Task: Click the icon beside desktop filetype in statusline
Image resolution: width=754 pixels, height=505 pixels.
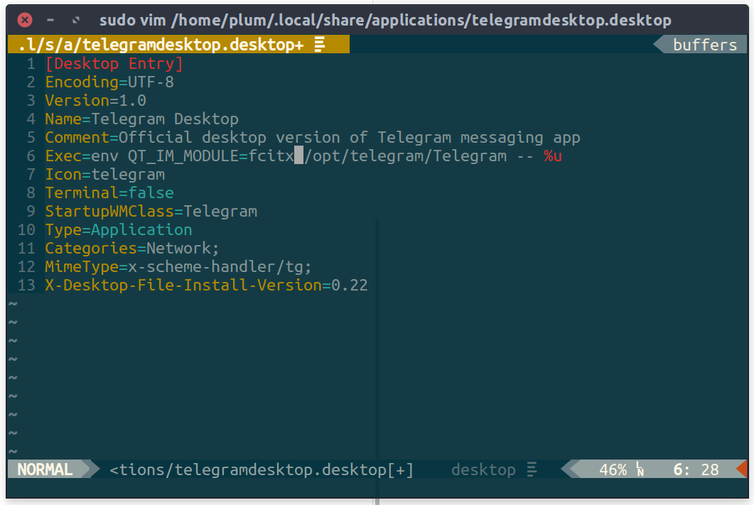Action: pyautogui.click(x=532, y=469)
